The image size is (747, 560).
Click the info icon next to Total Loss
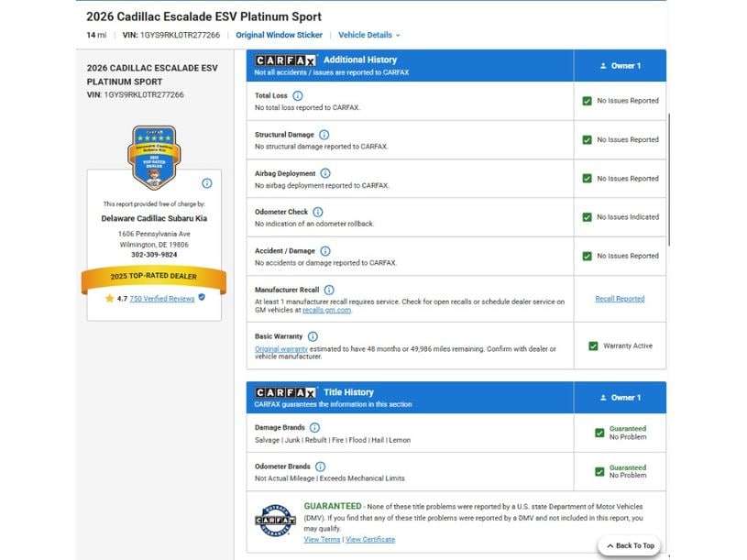297,95
